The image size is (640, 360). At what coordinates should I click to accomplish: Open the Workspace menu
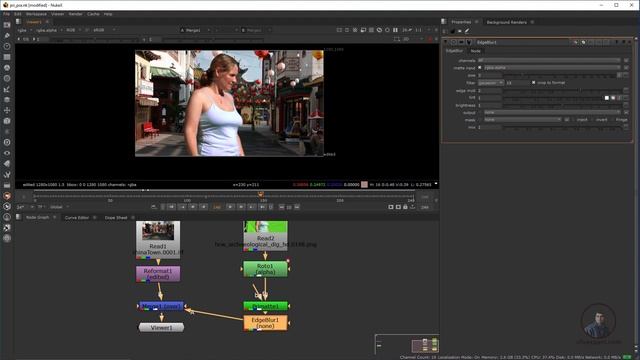coord(36,14)
